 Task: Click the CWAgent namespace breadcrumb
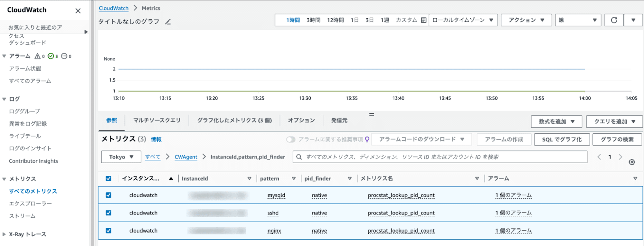click(x=186, y=157)
